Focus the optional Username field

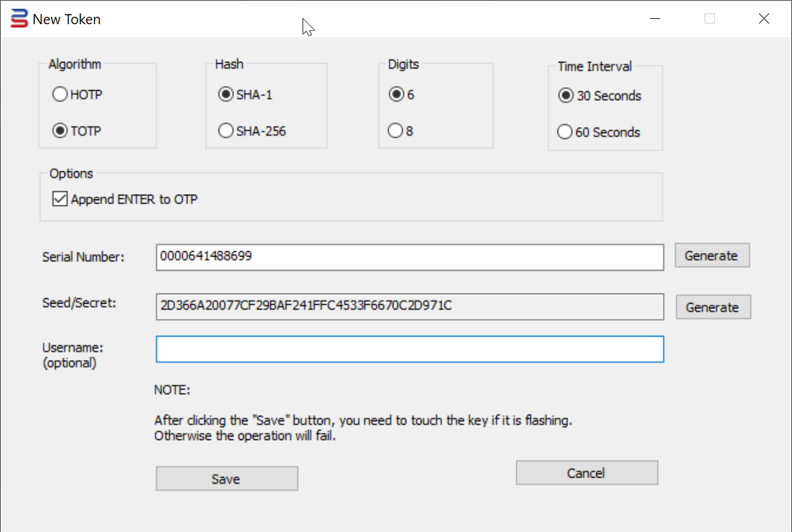coord(409,349)
